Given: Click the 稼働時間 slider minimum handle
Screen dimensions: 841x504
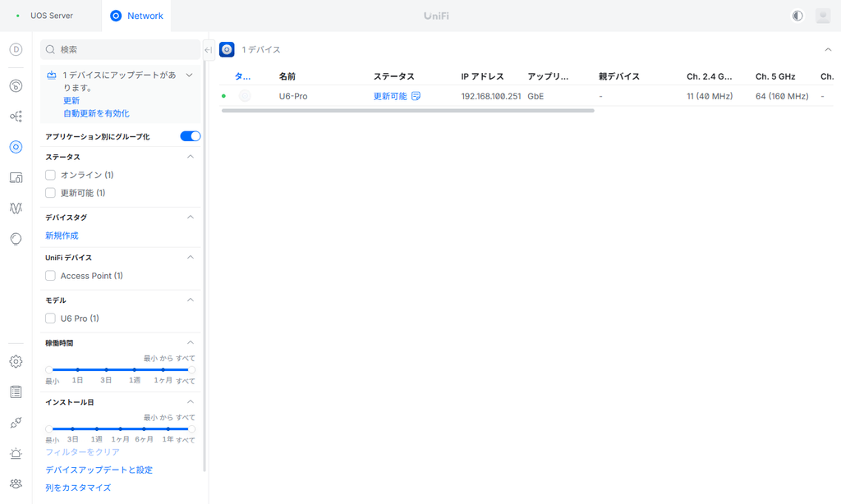Looking at the screenshot, I should pos(48,369).
